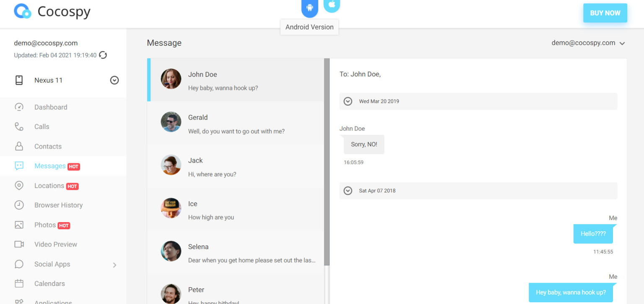This screenshot has height=304, width=644.
Task: Open John Doe's avatar thumbnail
Action: [x=171, y=79]
